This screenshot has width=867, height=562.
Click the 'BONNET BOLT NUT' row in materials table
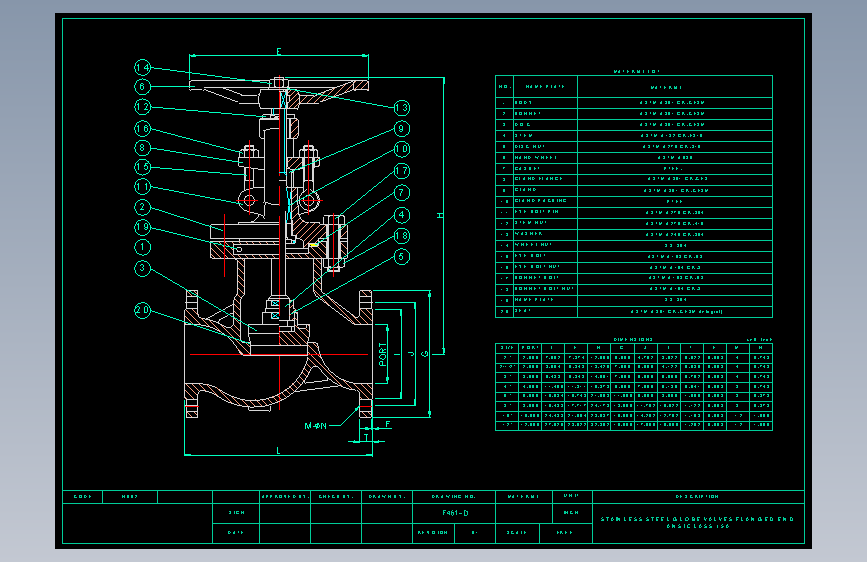pyautogui.click(x=634, y=288)
